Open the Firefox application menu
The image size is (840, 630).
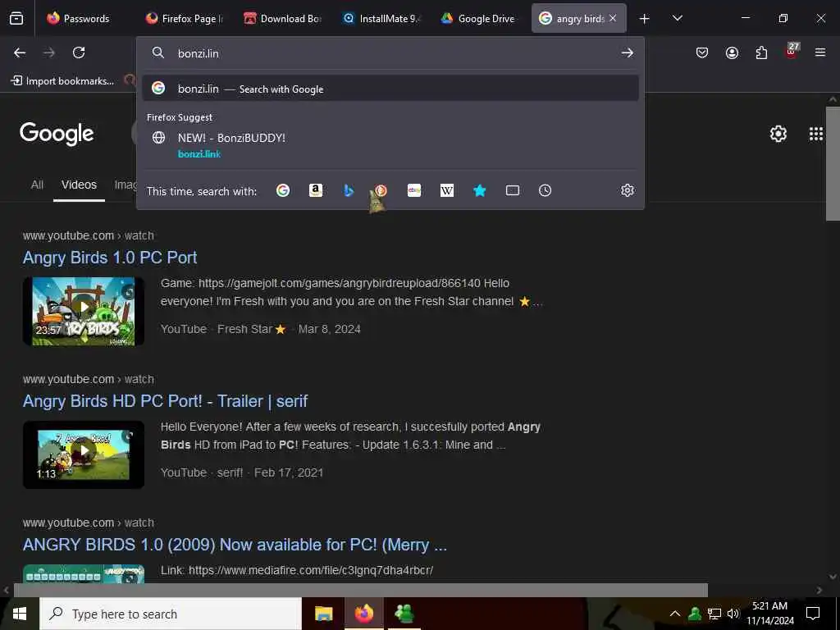tap(820, 52)
